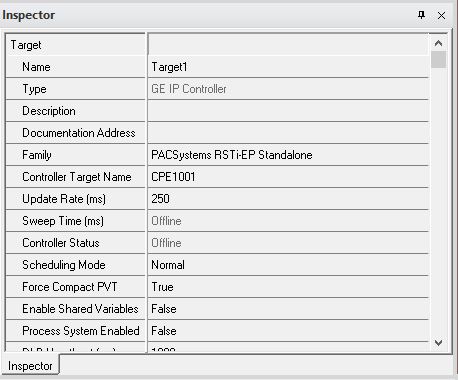Switch to the Inspector tab at the bottom
The image size is (458, 380).
(x=30, y=366)
